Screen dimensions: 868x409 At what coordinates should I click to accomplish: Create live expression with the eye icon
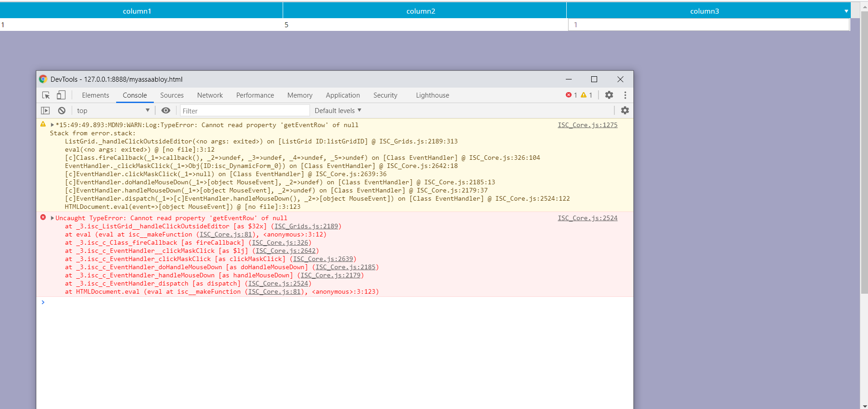166,111
